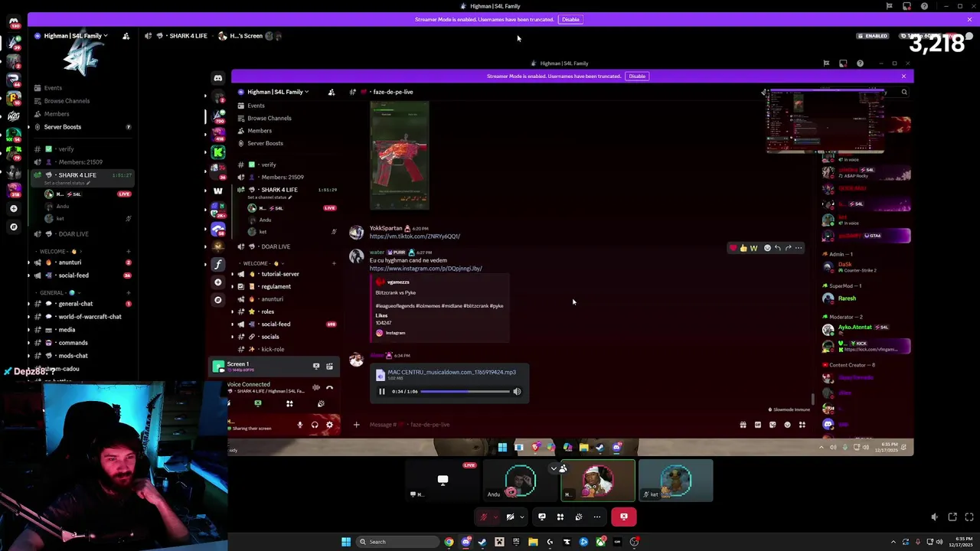The height and width of the screenshot is (551, 980).
Task: Toggle deafen headphones icon in shared screen
Action: pos(315,425)
